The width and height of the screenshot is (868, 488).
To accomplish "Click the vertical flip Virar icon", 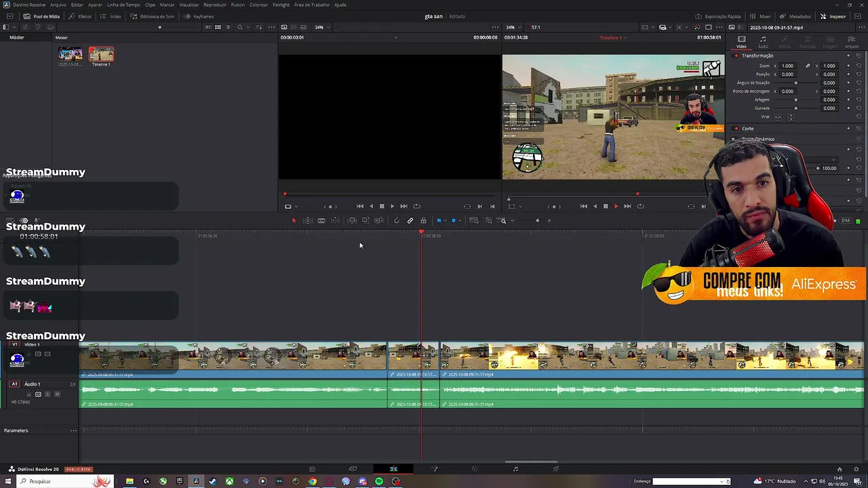I will (x=790, y=117).
